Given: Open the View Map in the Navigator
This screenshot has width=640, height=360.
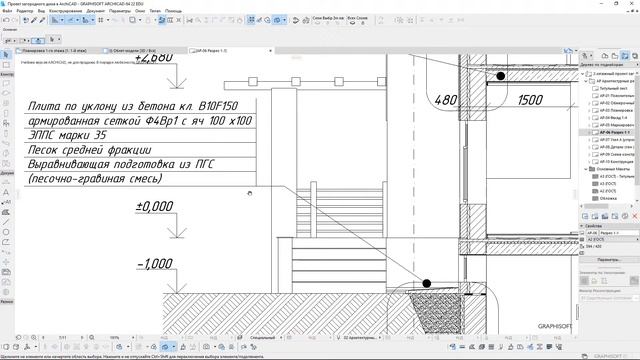Looking at the screenshot, I should pos(615,56).
